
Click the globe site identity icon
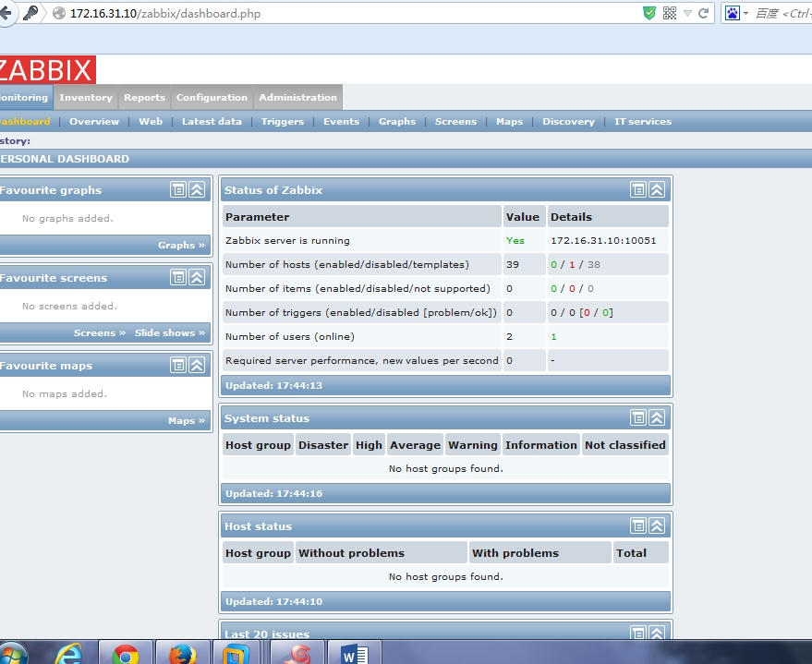point(59,13)
